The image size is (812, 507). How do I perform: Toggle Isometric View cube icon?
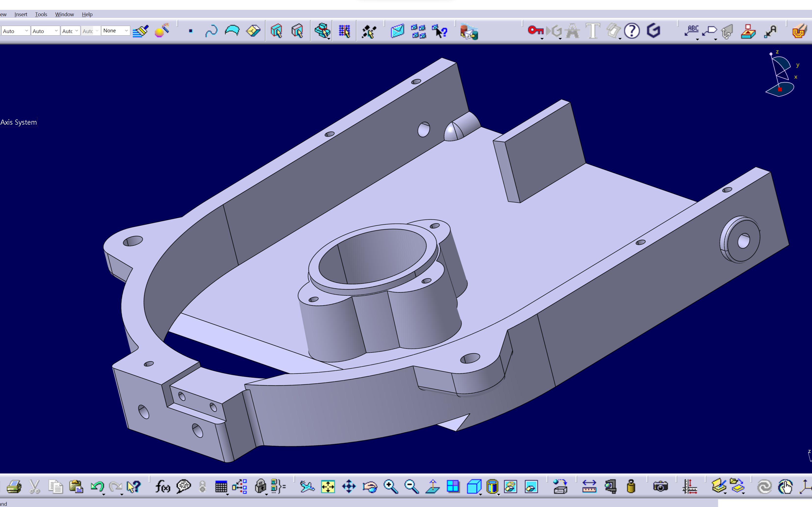tap(474, 486)
